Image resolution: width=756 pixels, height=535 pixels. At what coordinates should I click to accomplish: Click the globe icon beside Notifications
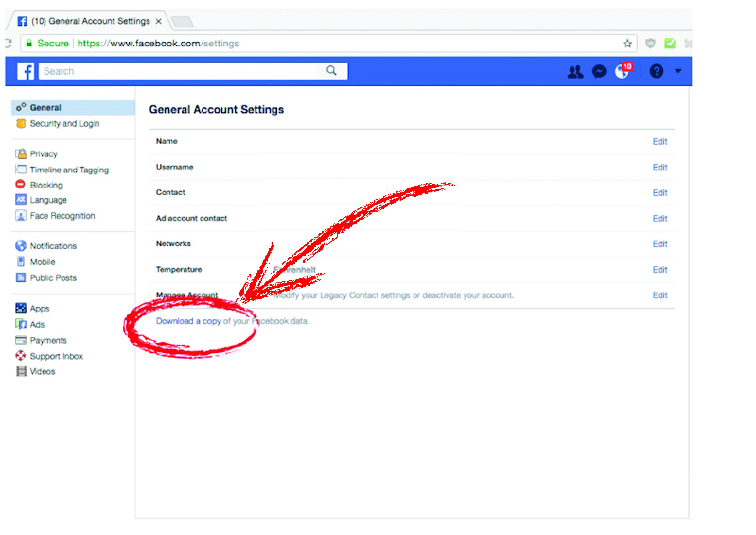21,246
